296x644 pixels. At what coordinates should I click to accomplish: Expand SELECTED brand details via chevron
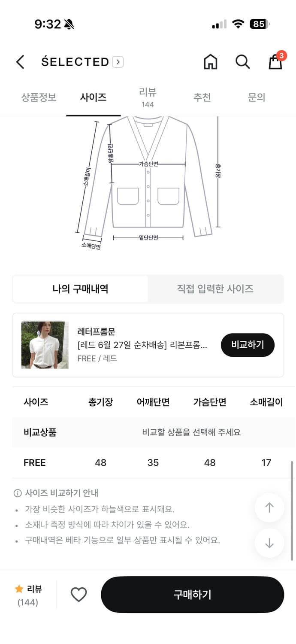point(118,62)
